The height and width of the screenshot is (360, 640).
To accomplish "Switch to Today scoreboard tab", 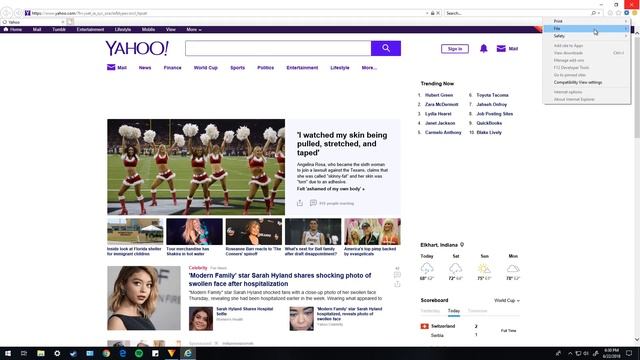I will click(453, 311).
